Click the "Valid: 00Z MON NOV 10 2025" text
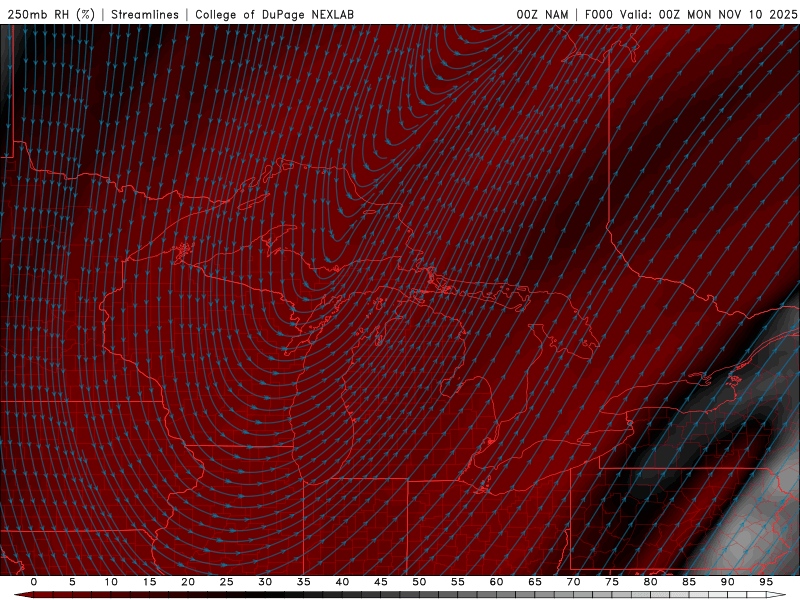 click(708, 14)
